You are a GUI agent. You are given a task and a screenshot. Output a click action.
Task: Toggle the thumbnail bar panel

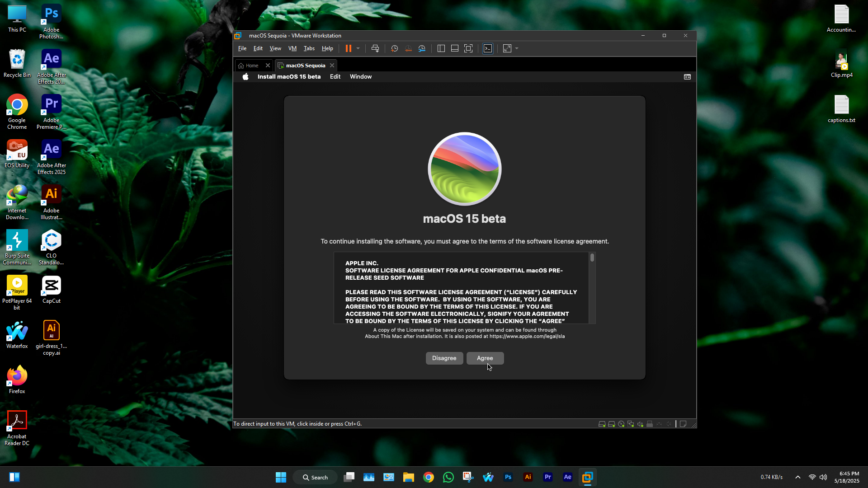[455, 48]
